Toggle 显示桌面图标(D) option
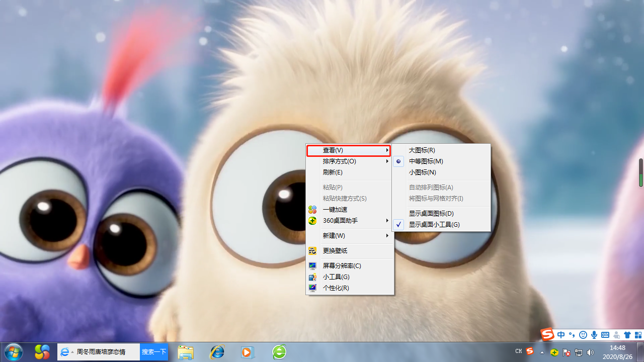 (441, 214)
